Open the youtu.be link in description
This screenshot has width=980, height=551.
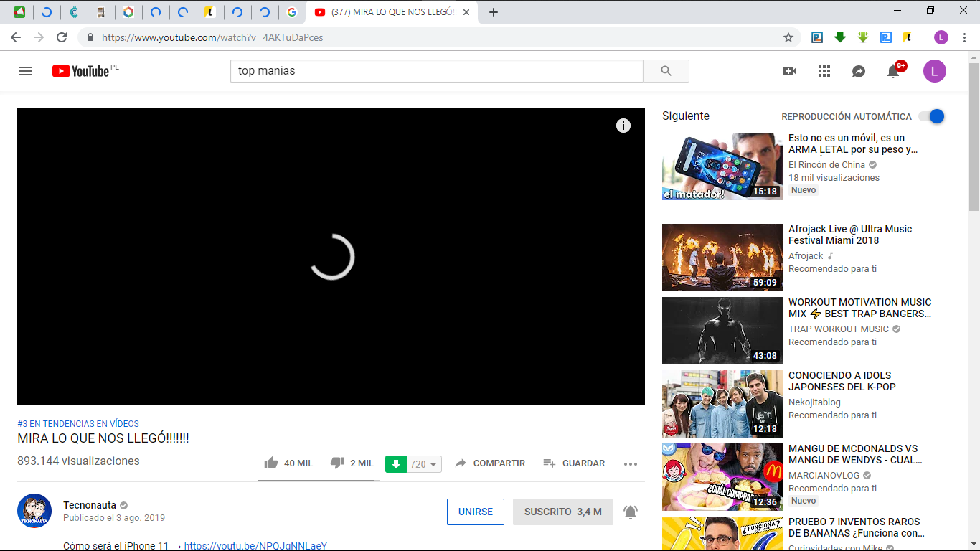(255, 546)
